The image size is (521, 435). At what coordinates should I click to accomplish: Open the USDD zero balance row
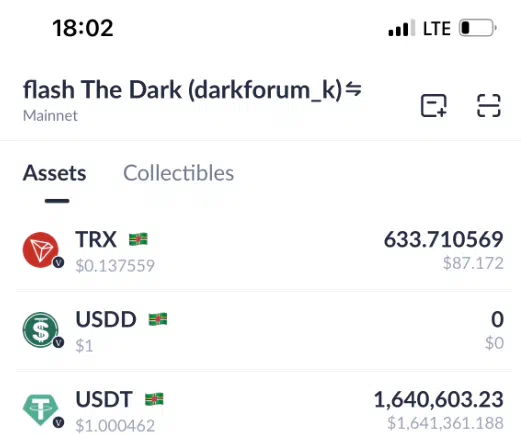[263, 330]
